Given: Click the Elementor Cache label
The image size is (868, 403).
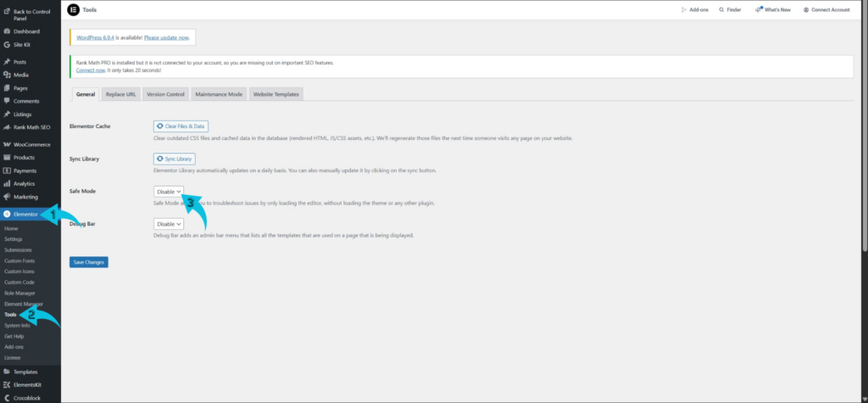Looking at the screenshot, I should (90, 126).
